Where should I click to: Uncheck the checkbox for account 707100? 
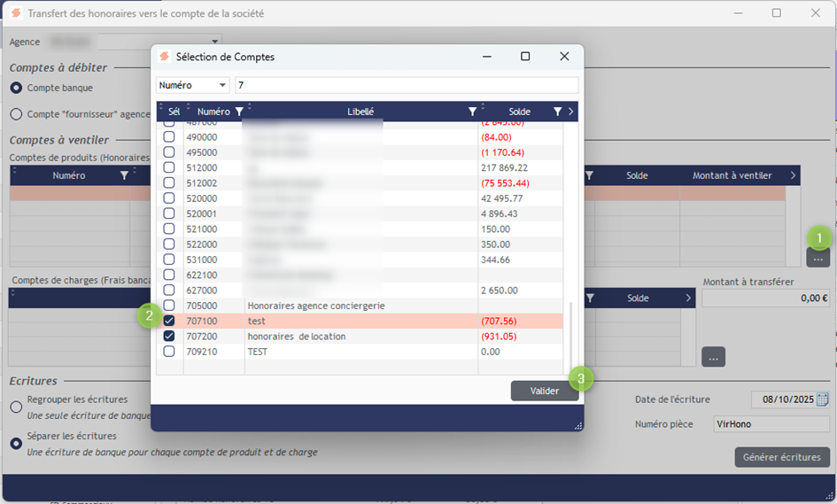[x=169, y=321]
